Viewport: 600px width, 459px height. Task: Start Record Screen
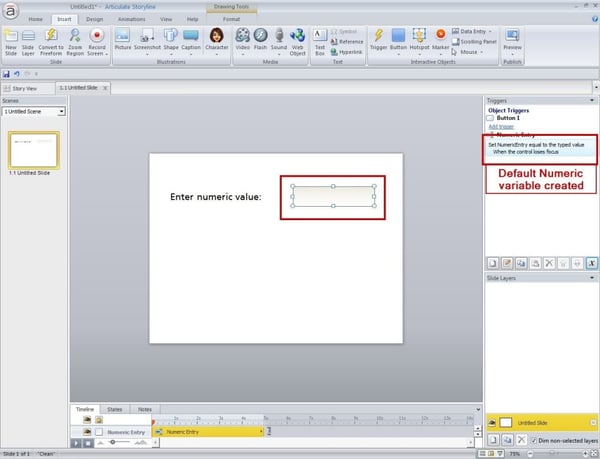(x=97, y=42)
